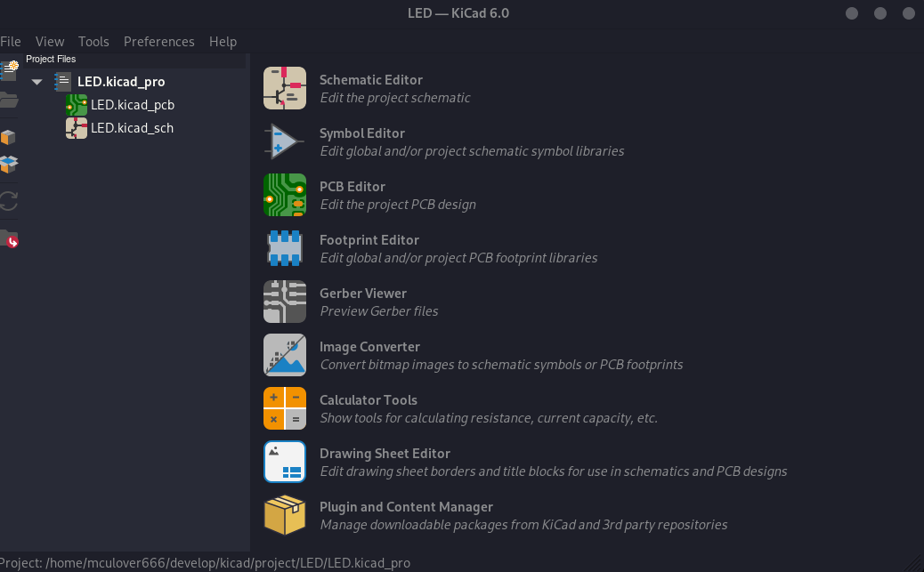Click the open project directory icon
The image size is (924, 572).
click(9, 238)
